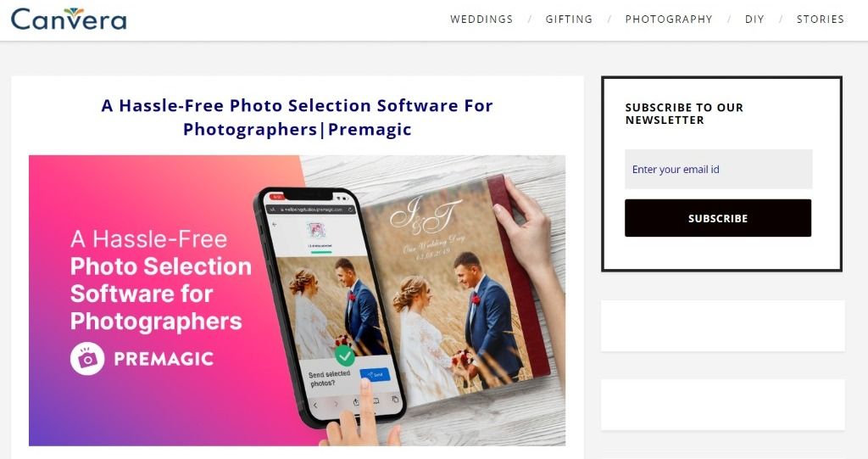Focus the 'Enter your email id' field
The height and width of the screenshot is (459, 868).
718,169
